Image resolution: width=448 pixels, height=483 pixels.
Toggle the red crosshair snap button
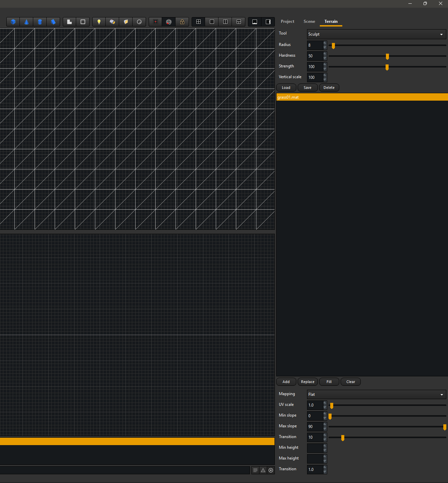pos(155,22)
